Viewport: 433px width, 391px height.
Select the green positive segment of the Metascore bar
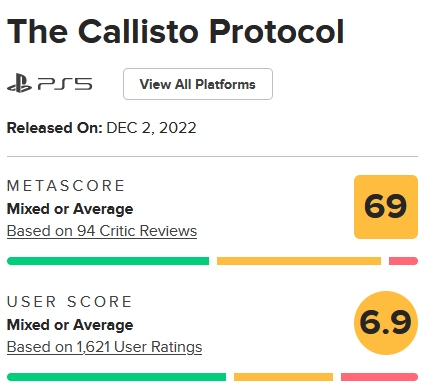point(108,261)
